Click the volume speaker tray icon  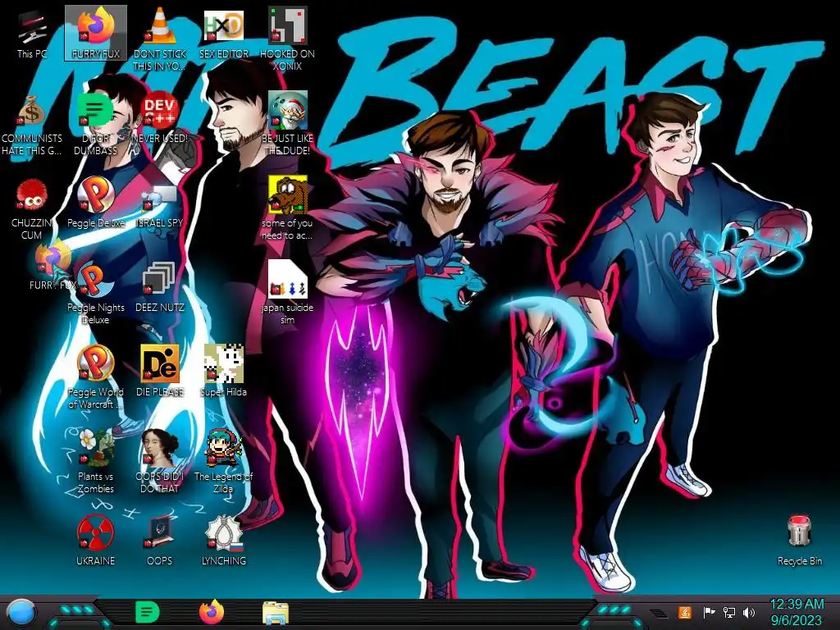[x=749, y=612]
